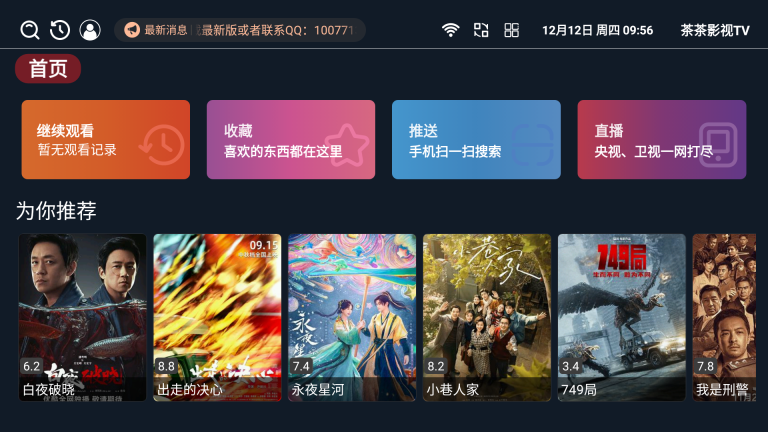This screenshot has height=432, width=768.
Task: Open the Wi-Fi status icon
Action: [451, 30]
